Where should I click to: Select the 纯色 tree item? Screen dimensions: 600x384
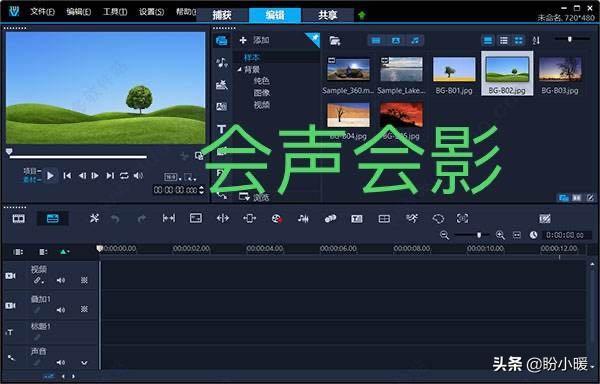(x=261, y=81)
